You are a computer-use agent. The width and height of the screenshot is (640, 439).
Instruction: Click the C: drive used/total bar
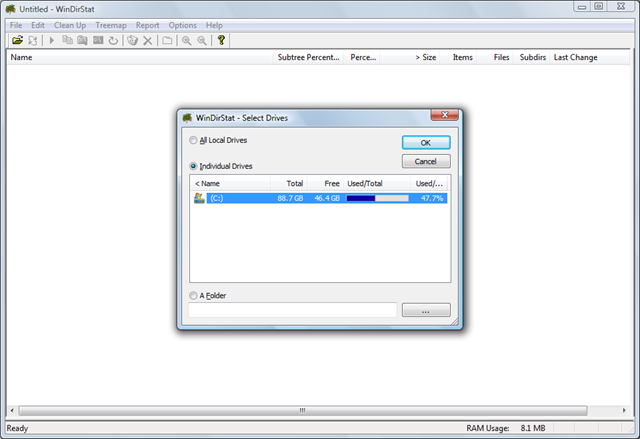point(377,198)
